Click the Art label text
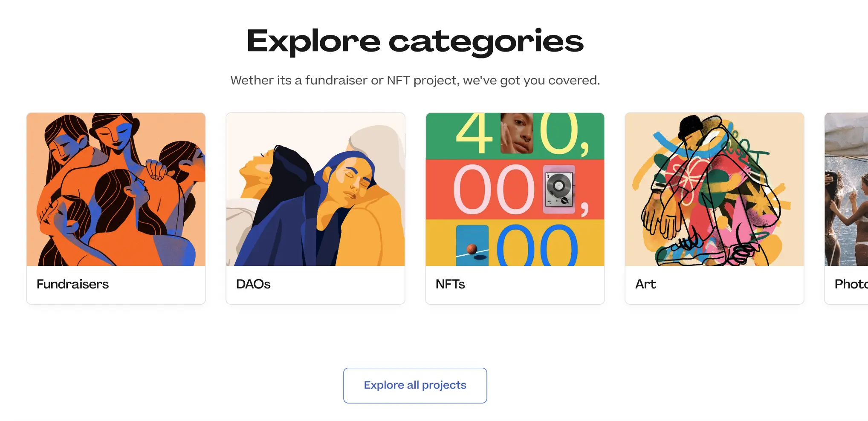 click(x=645, y=284)
